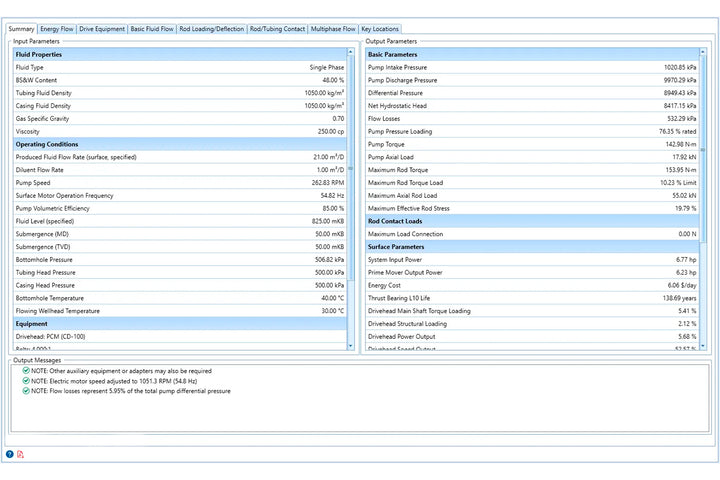720x480 pixels.
Task: Switch to Rod/Tubing Contact tab
Action: [x=277, y=29]
